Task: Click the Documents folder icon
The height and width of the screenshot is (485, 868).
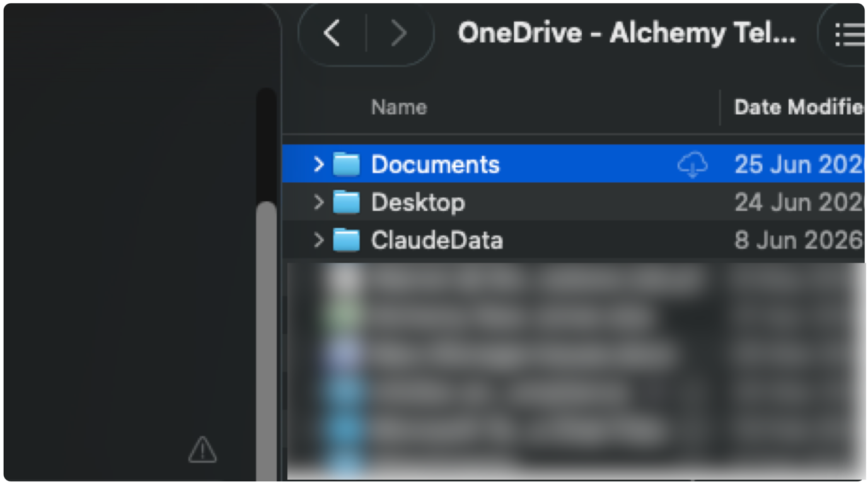Action: [346, 165]
